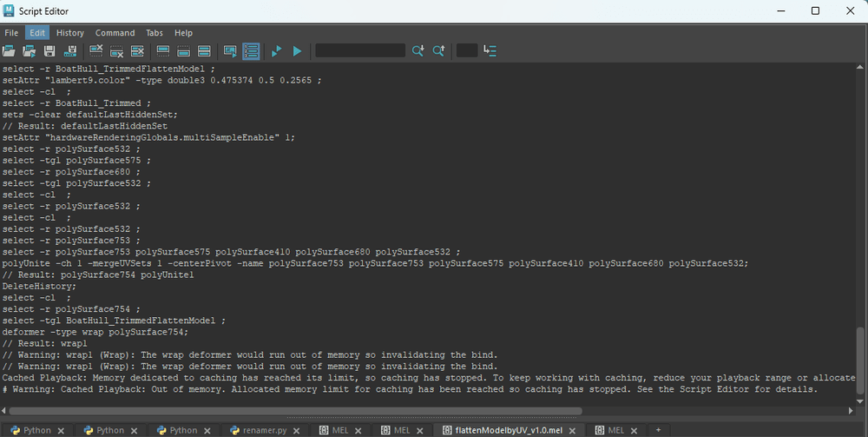
Task: Click the polyUnite command line
Action: point(375,263)
